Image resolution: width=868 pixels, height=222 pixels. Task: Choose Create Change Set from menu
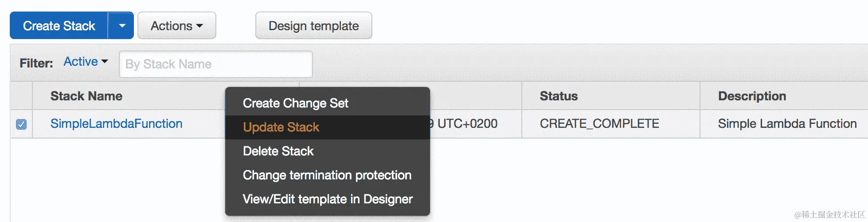tap(295, 103)
